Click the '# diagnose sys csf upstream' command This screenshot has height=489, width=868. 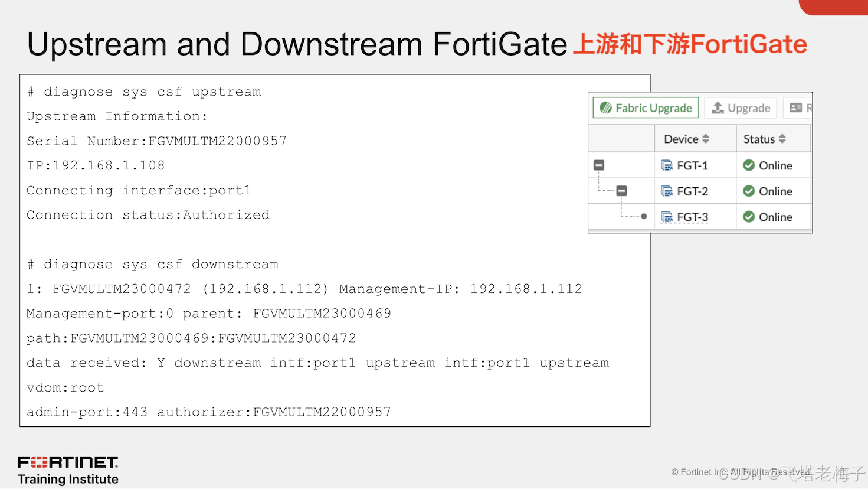144,92
